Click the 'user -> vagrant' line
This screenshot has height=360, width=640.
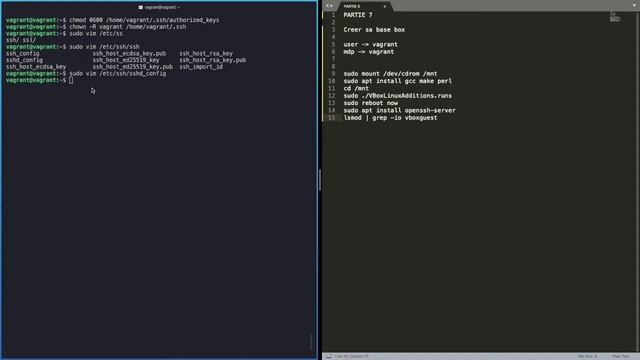371,44
